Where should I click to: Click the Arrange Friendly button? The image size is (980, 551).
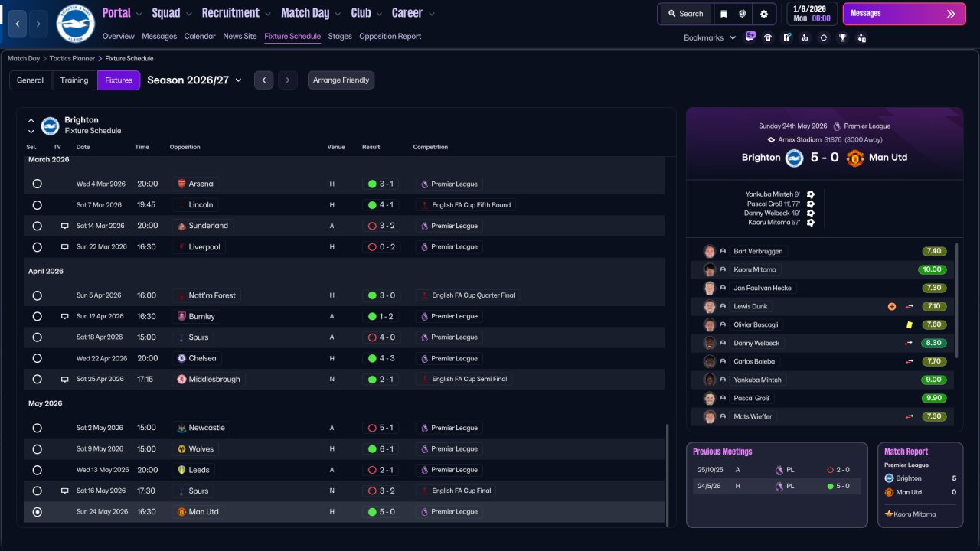coord(341,80)
